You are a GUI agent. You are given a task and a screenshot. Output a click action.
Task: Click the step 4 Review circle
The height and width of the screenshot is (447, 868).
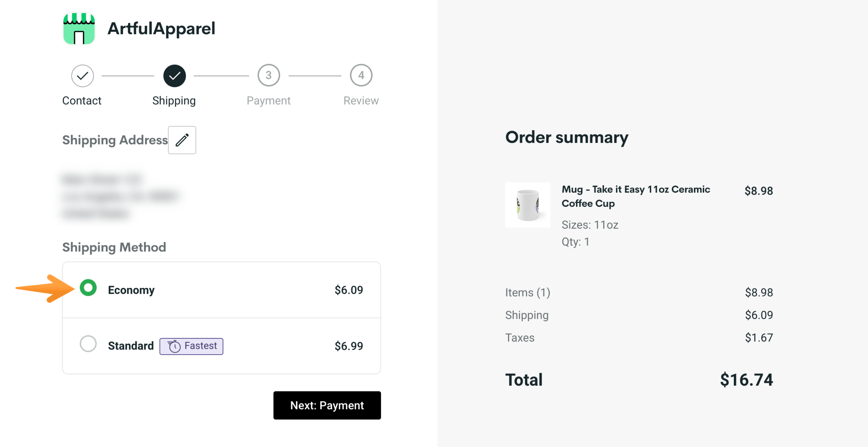point(361,75)
